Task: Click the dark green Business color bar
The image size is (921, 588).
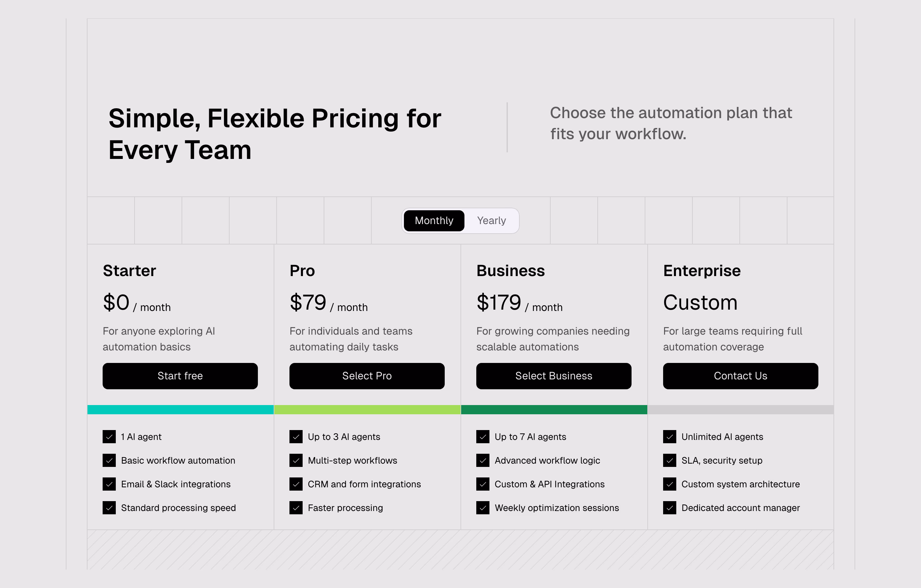Action: 554,410
